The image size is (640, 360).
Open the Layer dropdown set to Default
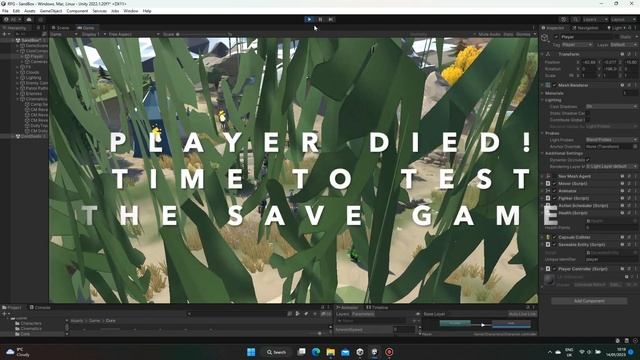click(623, 44)
